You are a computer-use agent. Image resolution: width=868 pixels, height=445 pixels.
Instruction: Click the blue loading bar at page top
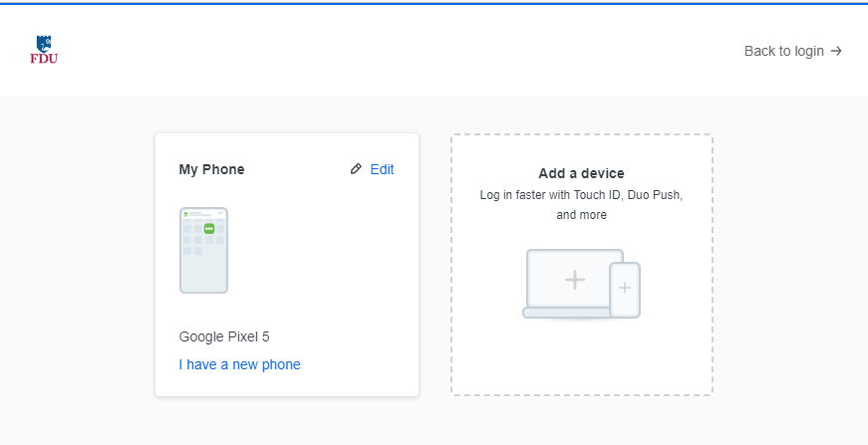point(434,3)
